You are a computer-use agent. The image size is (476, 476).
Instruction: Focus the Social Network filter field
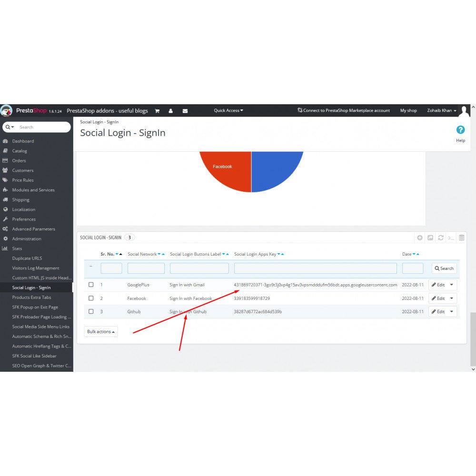coord(146,268)
